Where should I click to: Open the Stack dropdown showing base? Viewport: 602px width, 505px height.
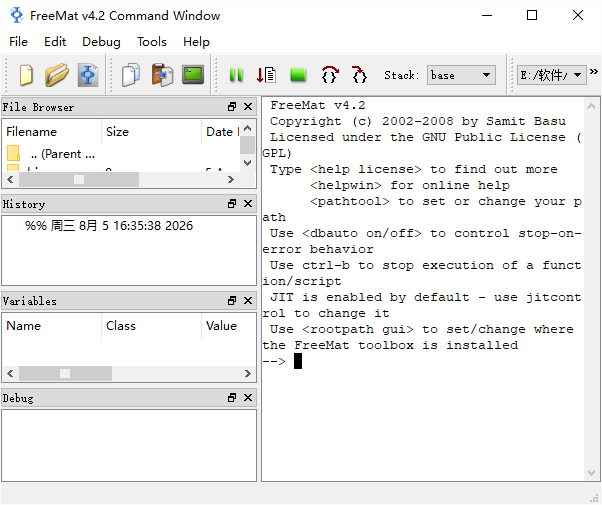[x=461, y=75]
